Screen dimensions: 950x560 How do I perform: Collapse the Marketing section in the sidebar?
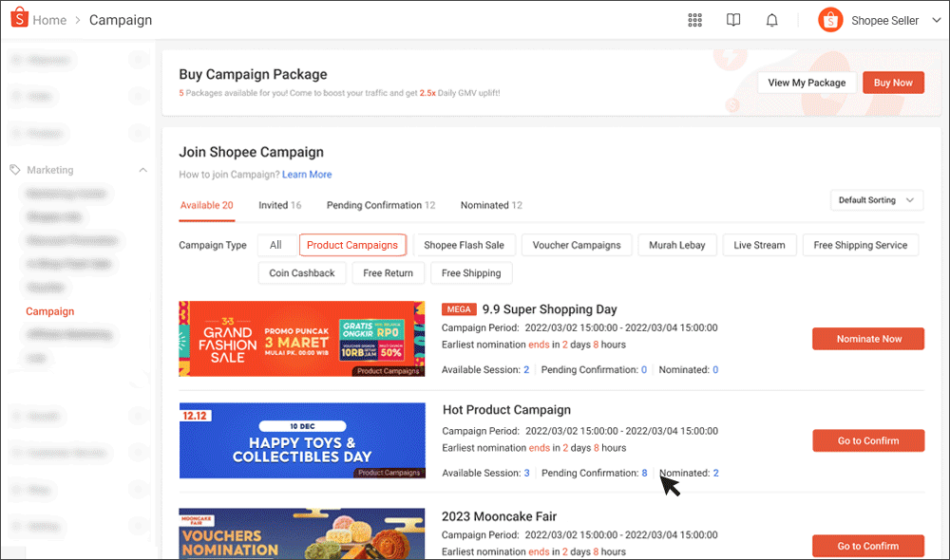(x=142, y=170)
